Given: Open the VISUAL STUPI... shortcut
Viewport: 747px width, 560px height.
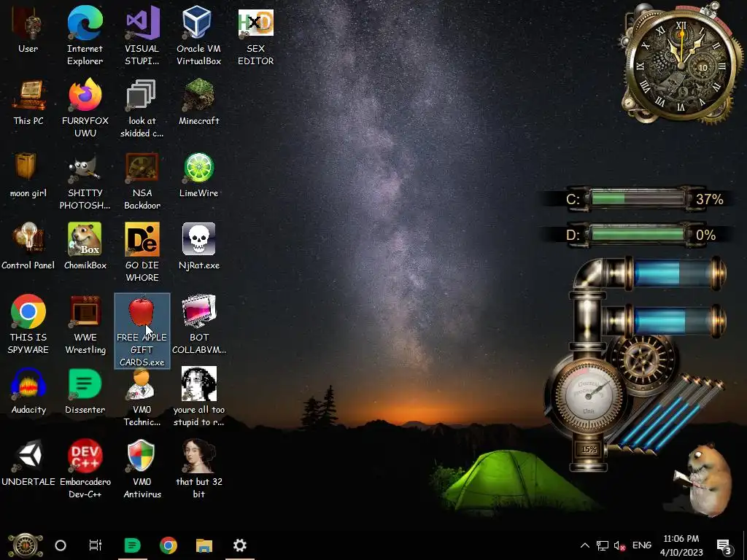Looking at the screenshot, I should 142,36.
